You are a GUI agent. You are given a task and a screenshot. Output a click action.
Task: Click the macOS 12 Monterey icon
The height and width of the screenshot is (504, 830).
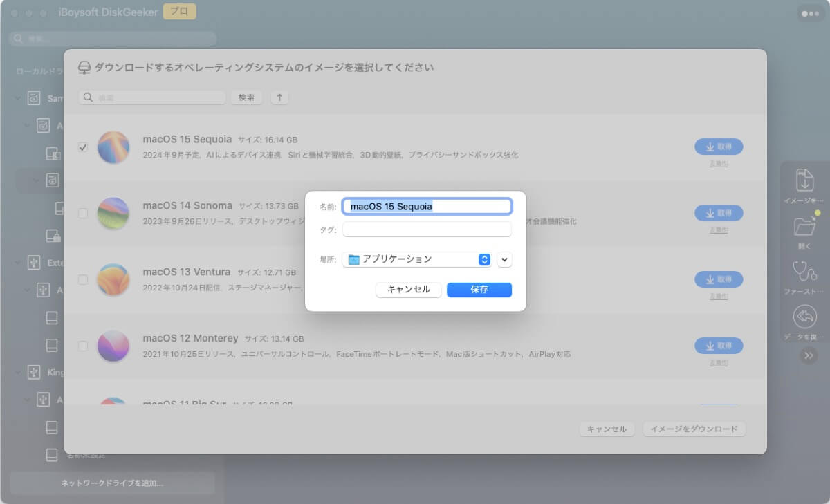[x=113, y=346]
